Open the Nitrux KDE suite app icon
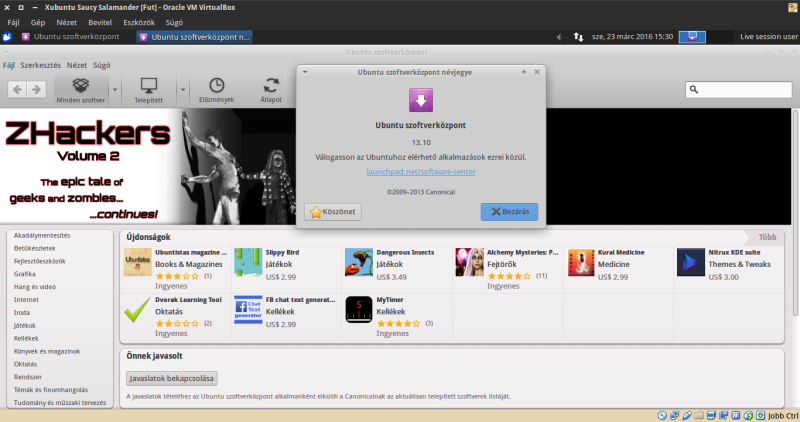Viewport: 800px width, 422px height. point(691,262)
